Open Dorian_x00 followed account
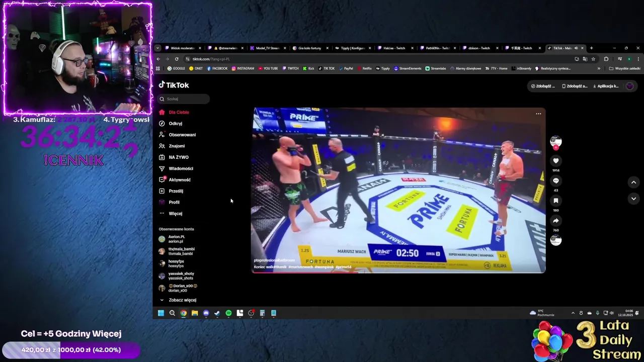This screenshot has height=362, width=644. [178, 288]
